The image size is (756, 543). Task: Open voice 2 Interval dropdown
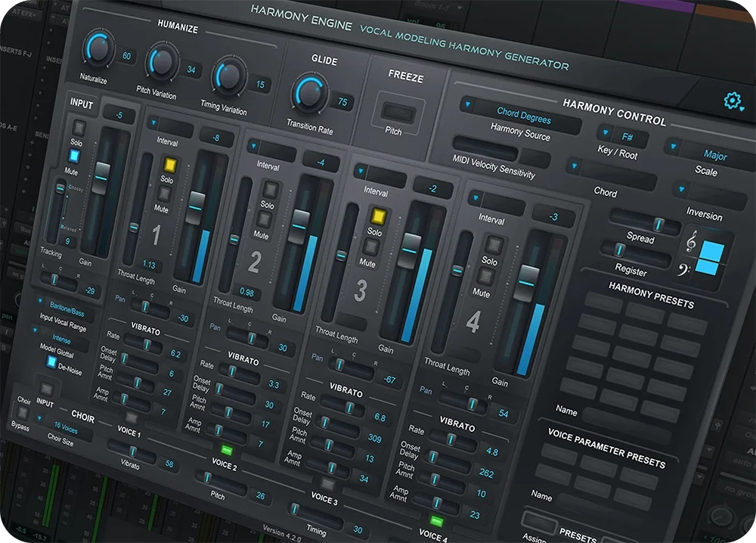pyautogui.click(x=271, y=150)
